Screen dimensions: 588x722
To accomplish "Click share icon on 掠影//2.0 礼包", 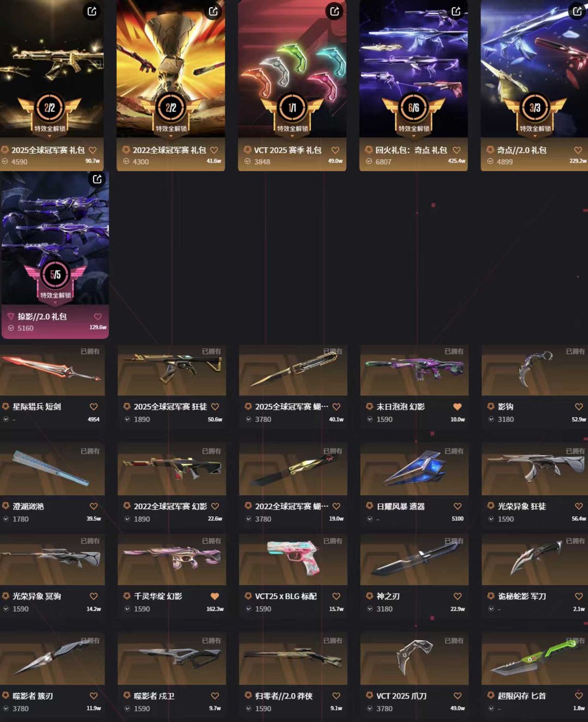I will (x=97, y=179).
